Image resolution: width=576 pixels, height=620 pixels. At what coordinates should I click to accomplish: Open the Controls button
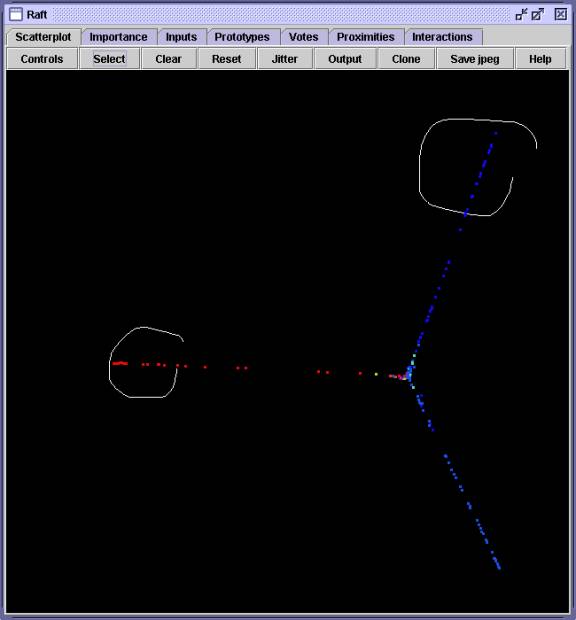42,59
